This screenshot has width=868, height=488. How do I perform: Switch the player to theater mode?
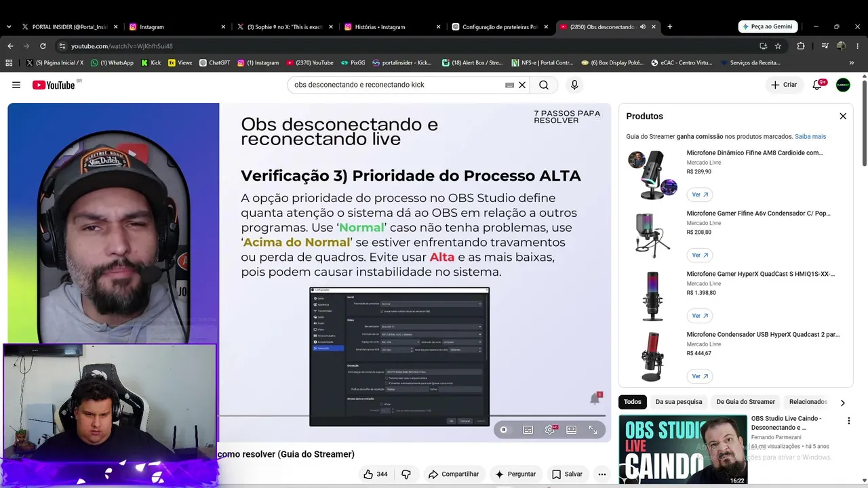[572, 430]
